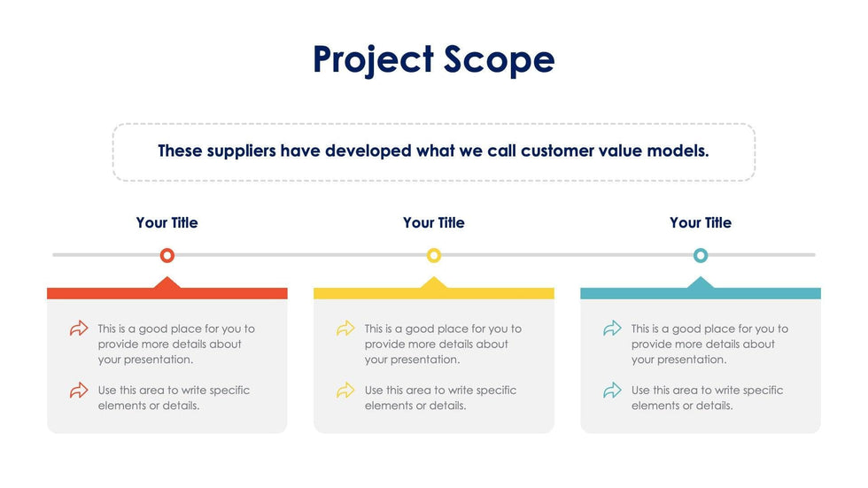868x488 pixels.
Task: Click the red arrow icon beside "This is a good place"
Action: pyautogui.click(x=79, y=329)
